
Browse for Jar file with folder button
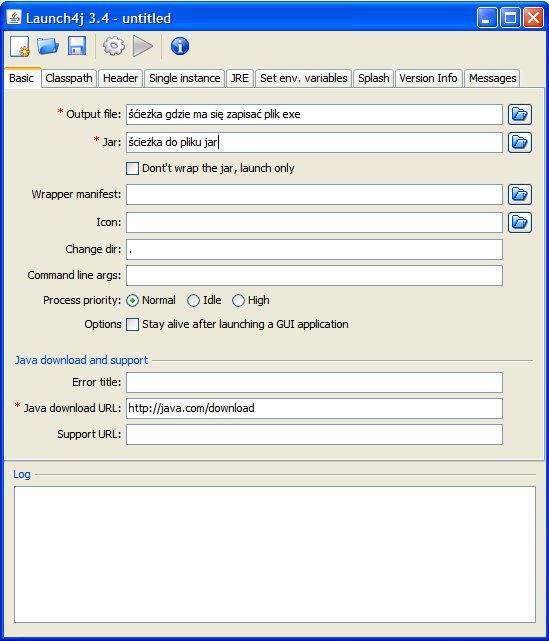(520, 142)
